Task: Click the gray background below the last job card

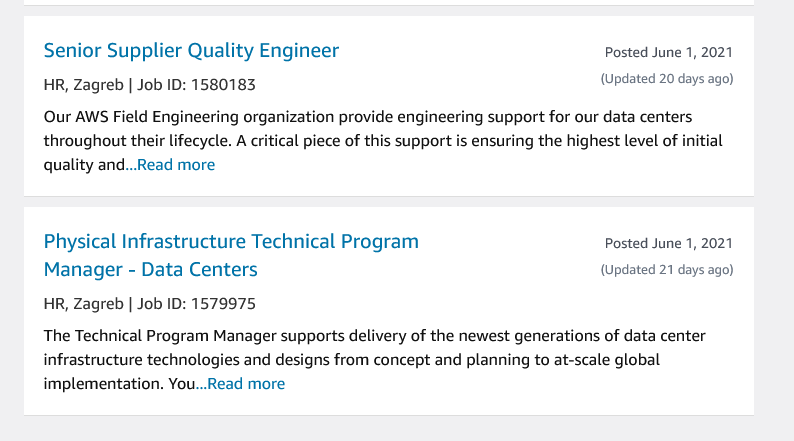Action: click(x=388, y=428)
